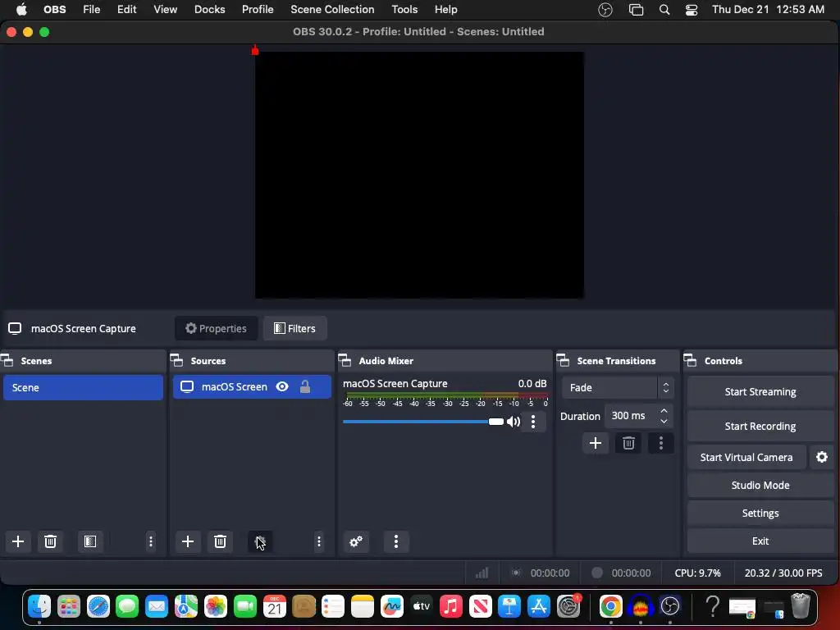Image resolution: width=840 pixels, height=630 pixels.
Task: Open Sources panel more options dots
Action: click(x=319, y=541)
